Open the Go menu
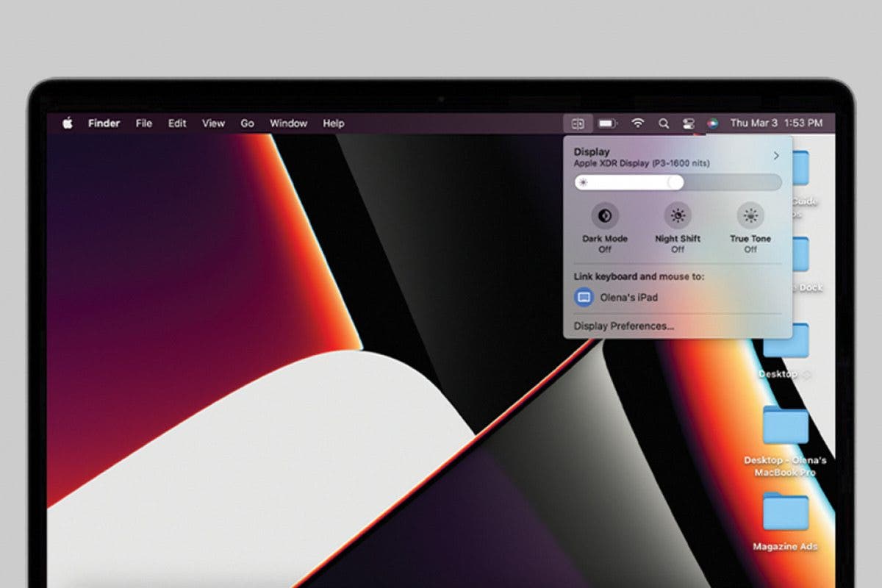The width and height of the screenshot is (882, 588). [x=247, y=123]
